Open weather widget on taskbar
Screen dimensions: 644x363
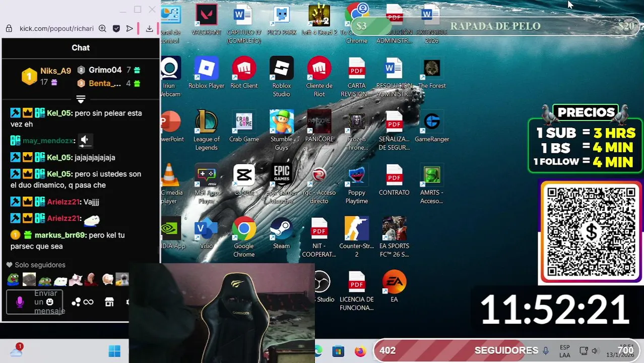tap(17, 350)
